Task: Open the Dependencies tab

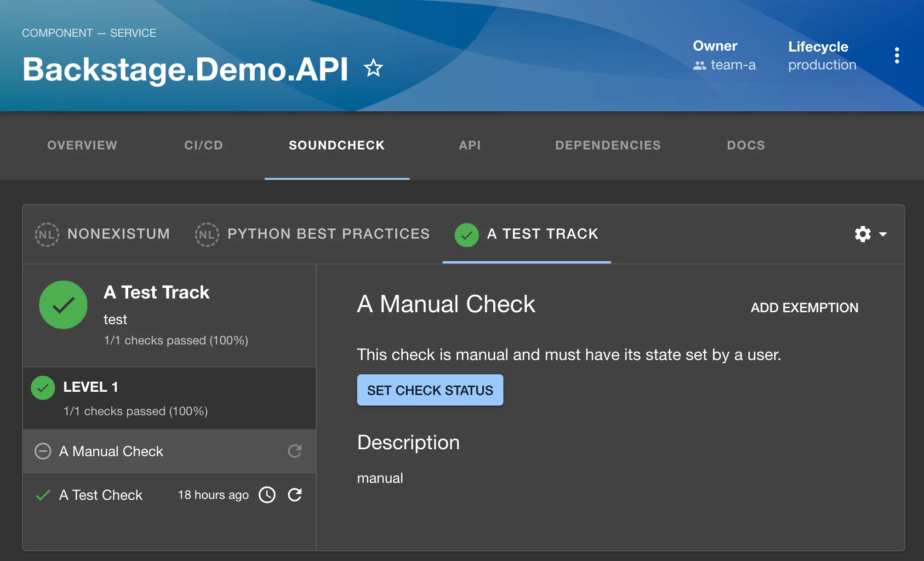Action: coord(608,145)
